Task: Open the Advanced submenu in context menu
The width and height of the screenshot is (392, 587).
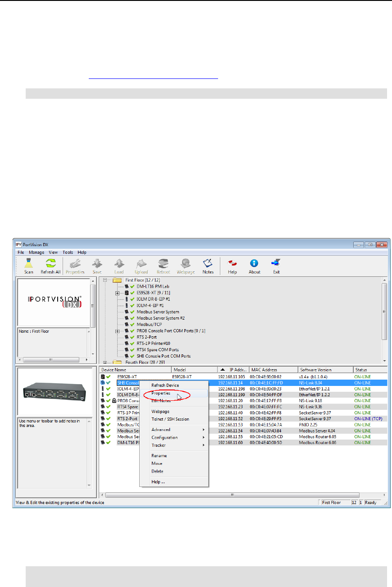Action: click(174, 430)
